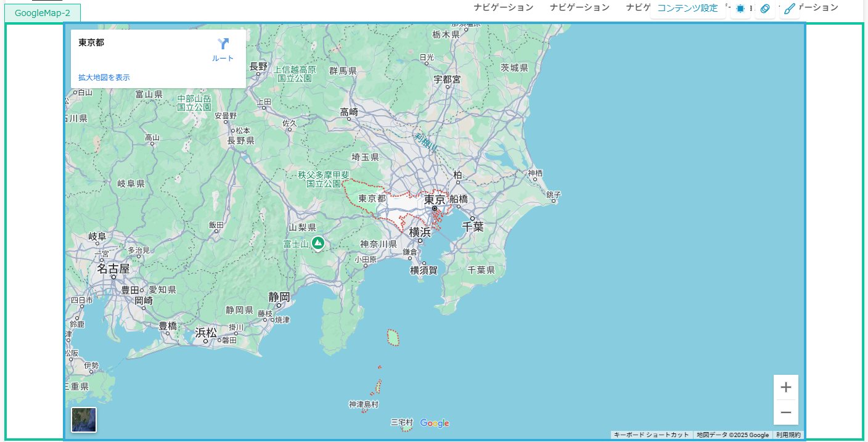Click the 利根川 river label

(x=425, y=144)
